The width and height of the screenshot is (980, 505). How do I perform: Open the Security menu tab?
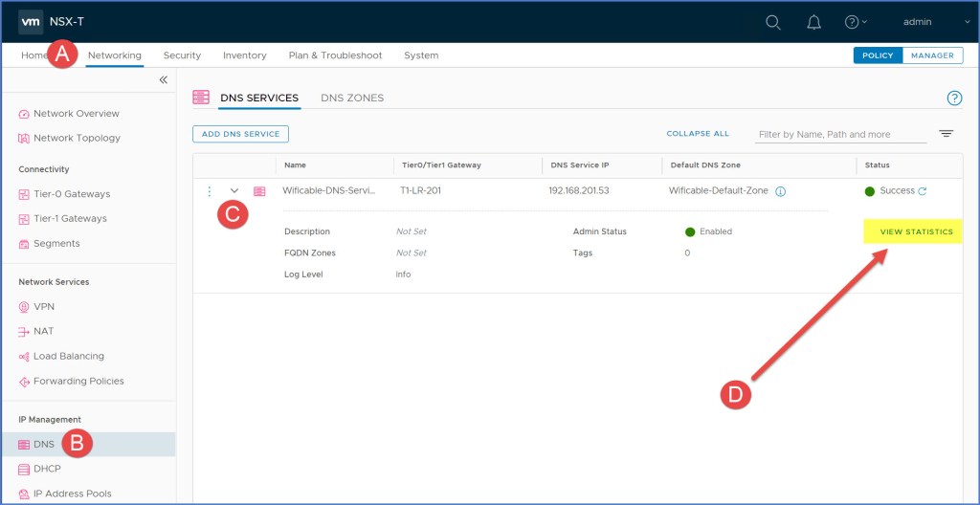click(x=182, y=55)
